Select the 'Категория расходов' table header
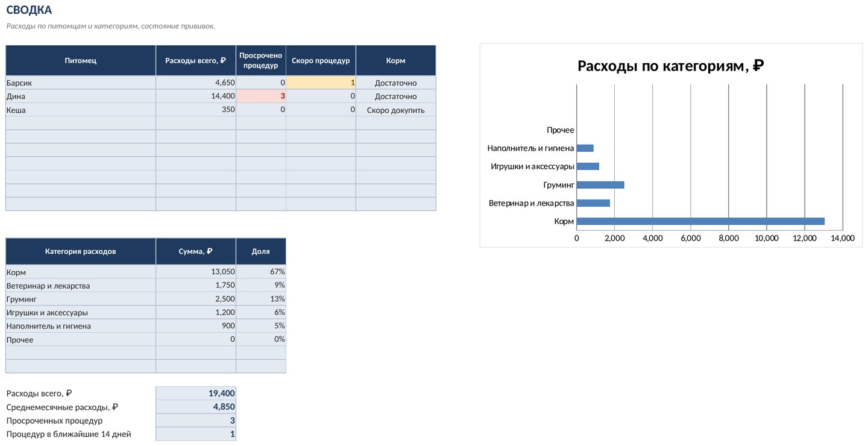This screenshot has width=868, height=446. [81, 251]
